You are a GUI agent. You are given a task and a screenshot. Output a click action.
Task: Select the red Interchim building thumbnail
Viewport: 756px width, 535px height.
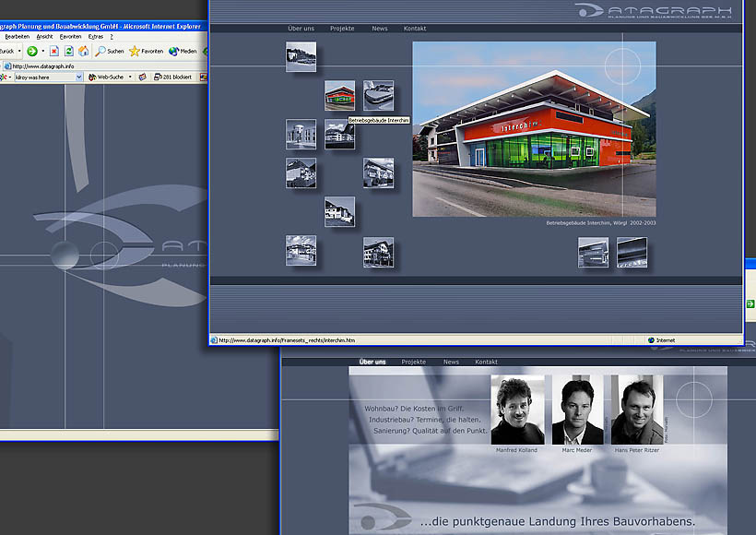339,95
